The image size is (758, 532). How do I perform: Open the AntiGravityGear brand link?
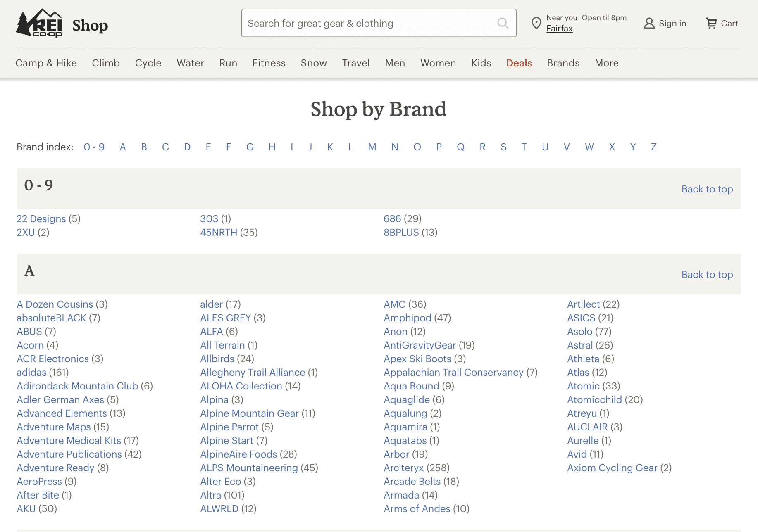click(x=420, y=345)
